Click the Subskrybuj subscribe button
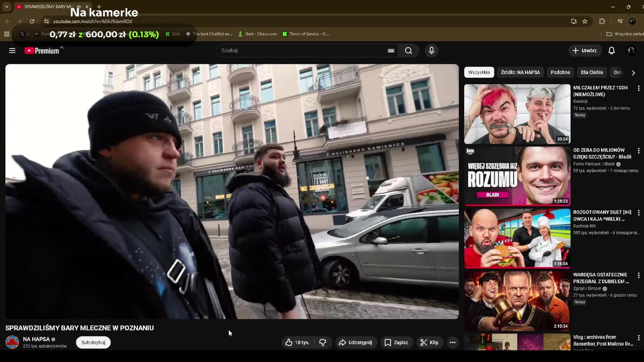Image resolution: width=644 pixels, height=362 pixels. point(93,342)
